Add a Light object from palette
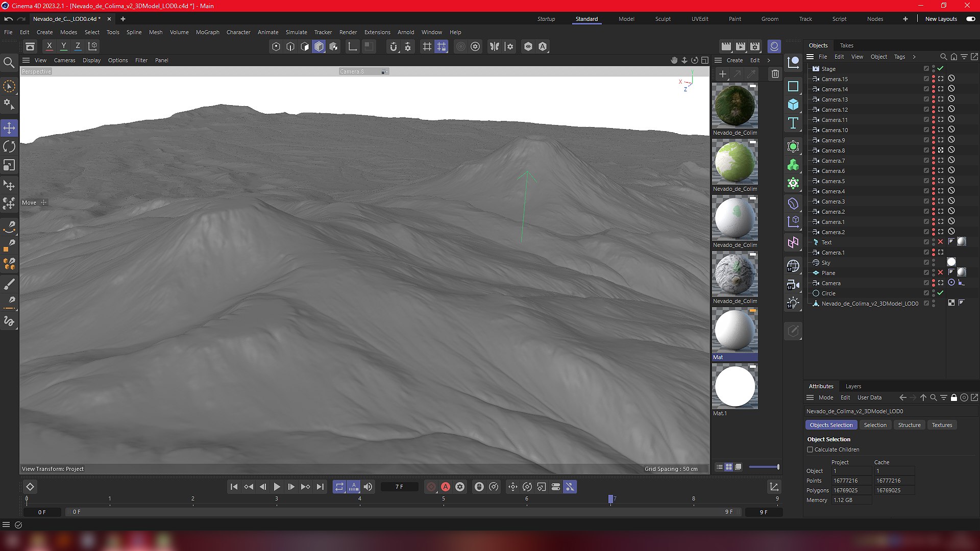The image size is (980, 551). click(x=793, y=303)
